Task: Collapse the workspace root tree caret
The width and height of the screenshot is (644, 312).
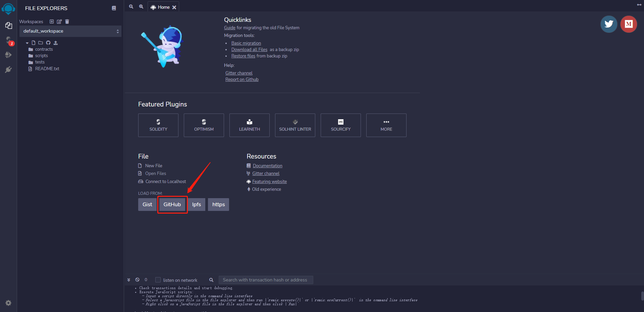Action: [x=27, y=43]
